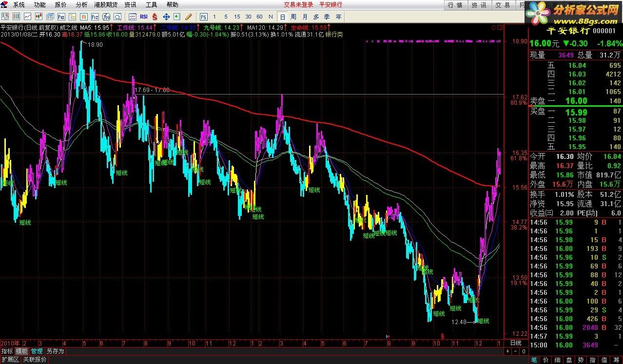The width and height of the screenshot is (623, 364).
Task: Select the 指 tab in quote panel
Action: click(x=593, y=360)
